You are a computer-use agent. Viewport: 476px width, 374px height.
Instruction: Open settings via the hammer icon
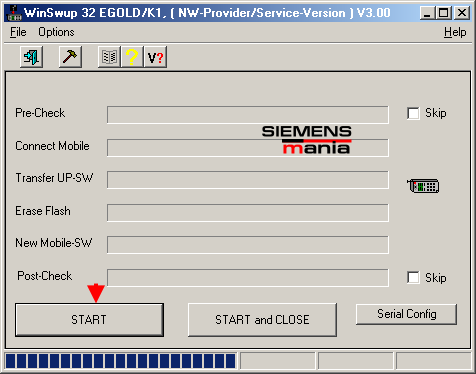70,57
